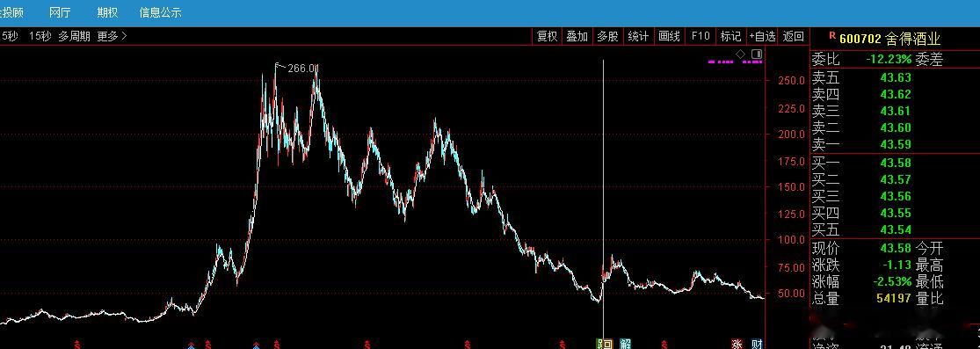Click sell-three price 43.61
Screen dimensions: 980x349
tap(896, 112)
